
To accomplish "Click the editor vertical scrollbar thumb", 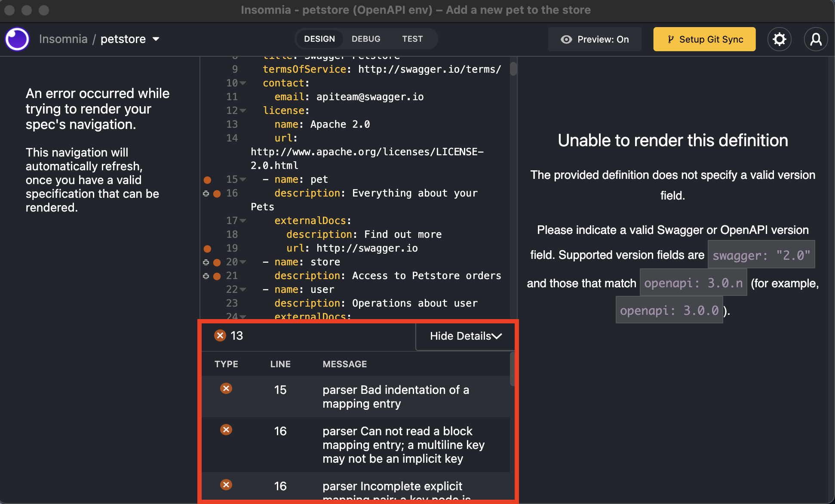I will pos(513,69).
